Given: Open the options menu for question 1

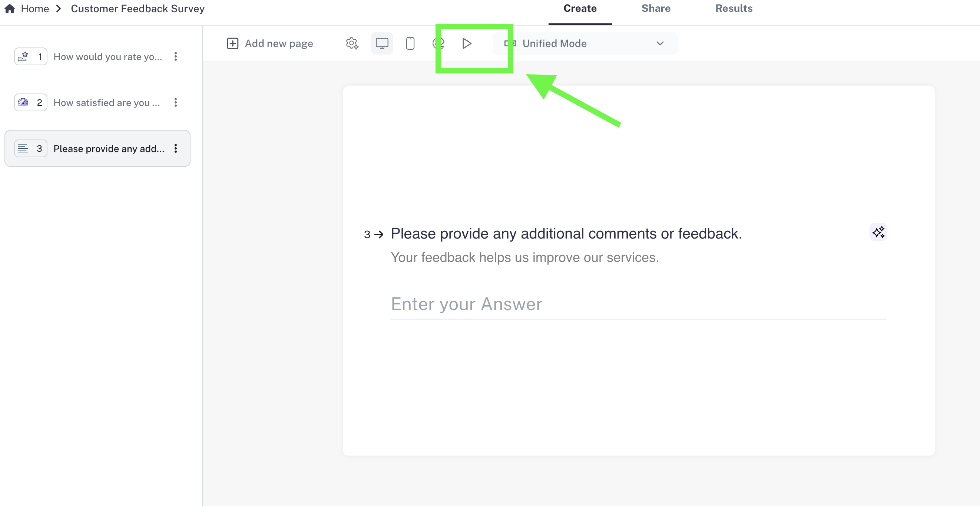Looking at the screenshot, I should (175, 56).
